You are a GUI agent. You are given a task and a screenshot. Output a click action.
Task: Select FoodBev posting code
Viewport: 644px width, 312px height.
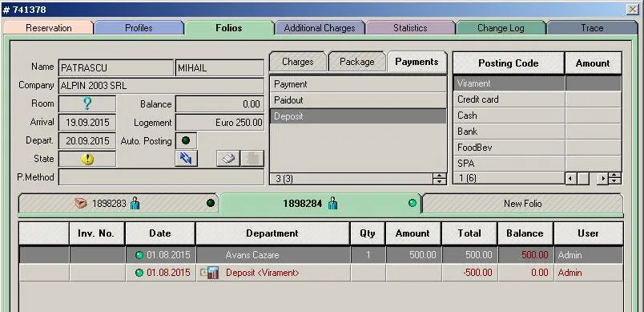pos(509,148)
